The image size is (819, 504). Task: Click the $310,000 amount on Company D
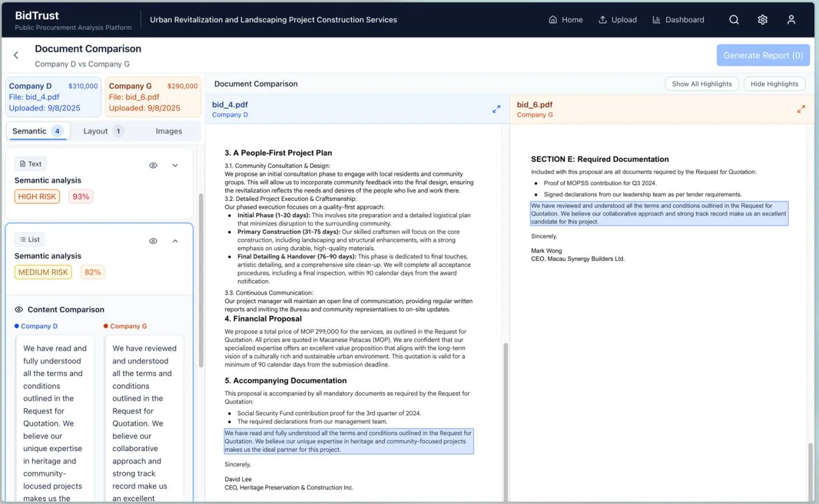tap(83, 86)
